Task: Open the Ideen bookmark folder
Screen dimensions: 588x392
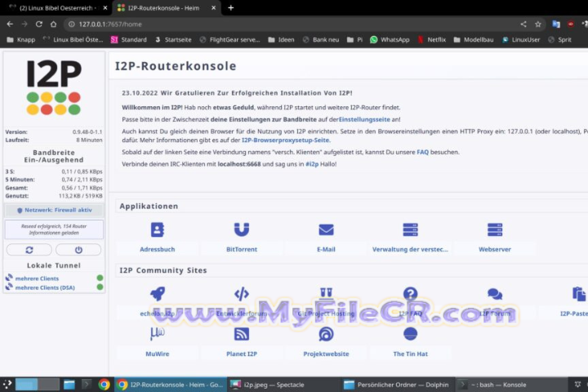Action: 281,39
